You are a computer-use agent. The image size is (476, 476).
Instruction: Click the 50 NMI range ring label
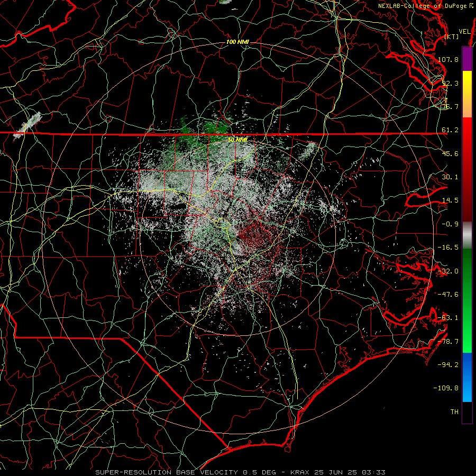(237, 140)
